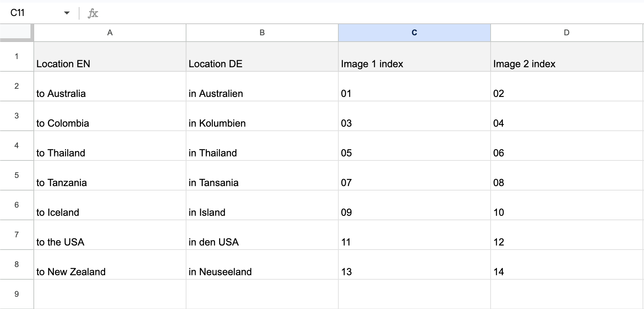Click the fx formula icon
644x309 pixels.
point(92,13)
